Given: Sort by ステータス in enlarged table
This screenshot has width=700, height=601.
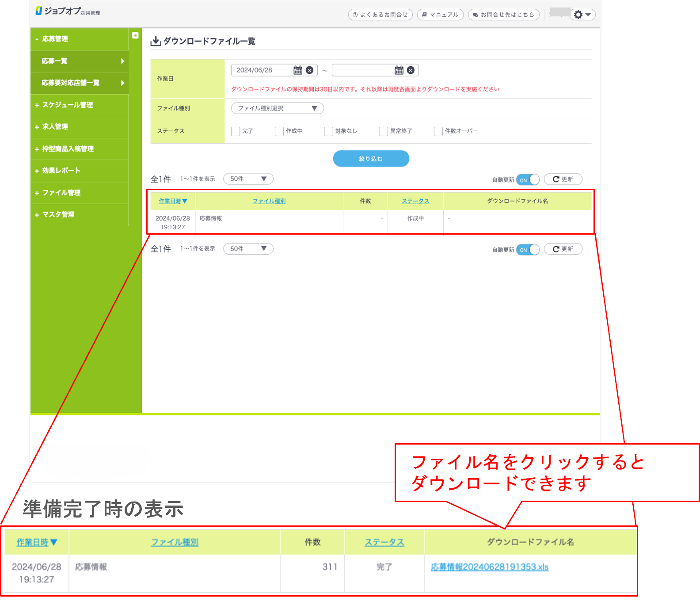Looking at the screenshot, I should (384, 542).
